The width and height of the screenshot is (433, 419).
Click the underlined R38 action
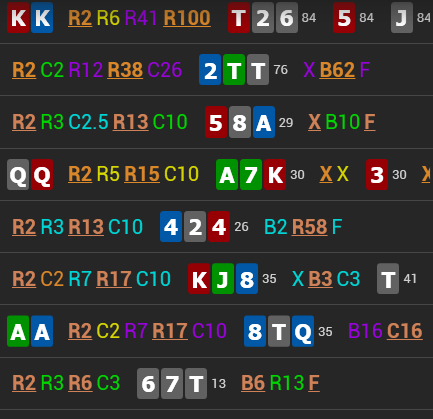click(125, 70)
